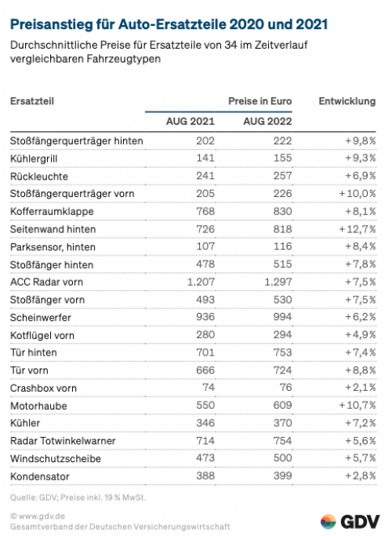Image resolution: width=392 pixels, height=536 pixels.
Task: Click the 1.297 price for ACC Radar
Action: [x=278, y=282]
